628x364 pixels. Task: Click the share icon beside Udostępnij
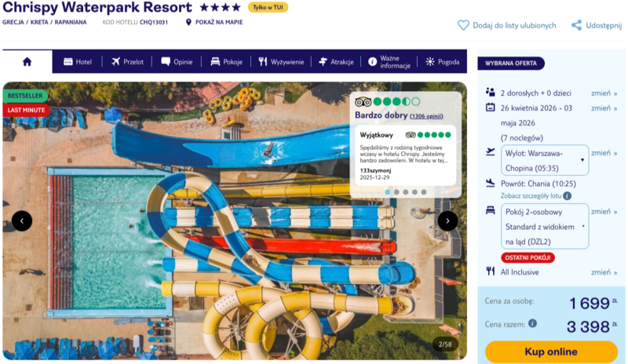coord(576,25)
